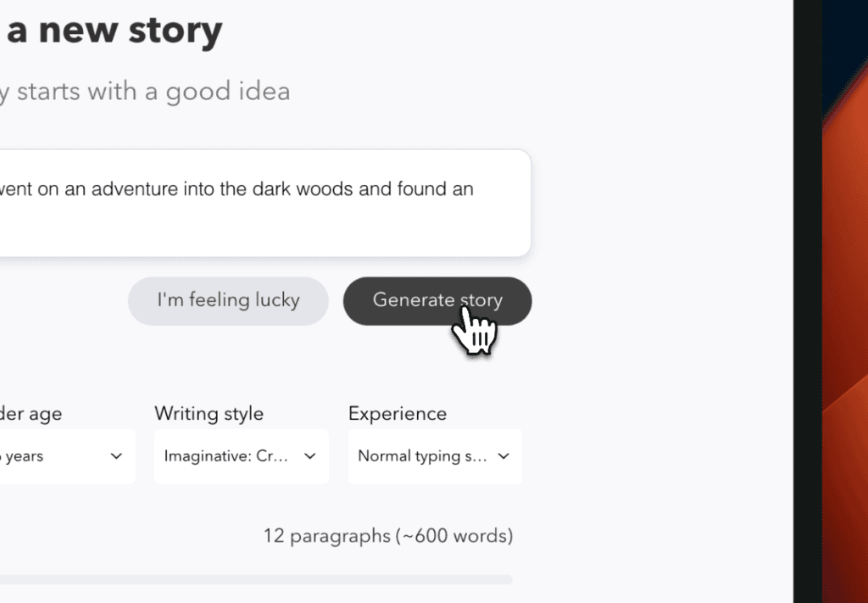Open the Writing style dropdown

pos(241,455)
